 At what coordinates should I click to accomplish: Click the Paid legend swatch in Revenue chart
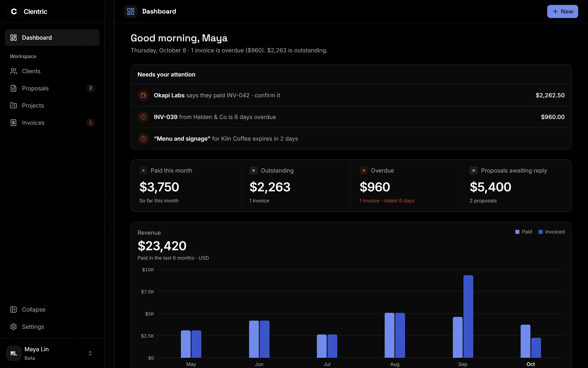pyautogui.click(x=517, y=232)
